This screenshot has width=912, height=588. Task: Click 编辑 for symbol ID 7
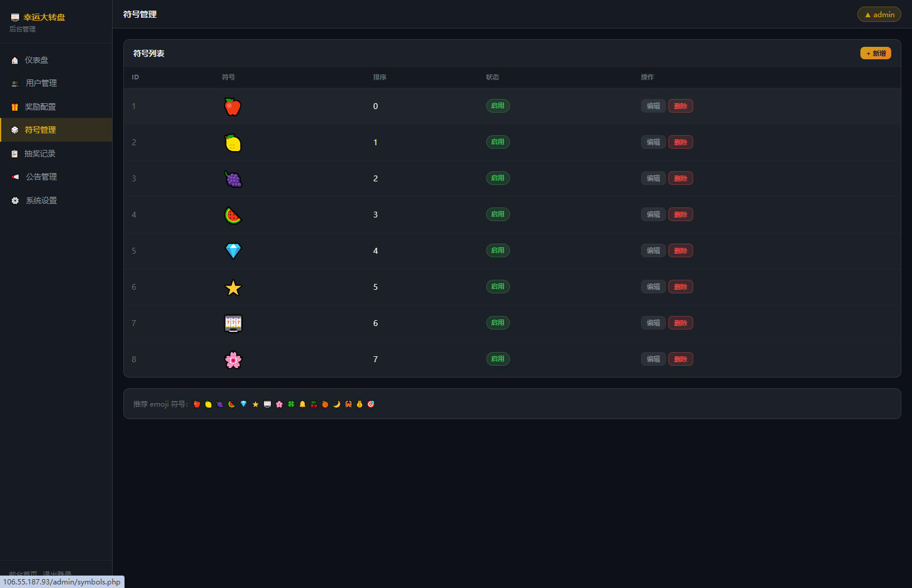pos(653,323)
